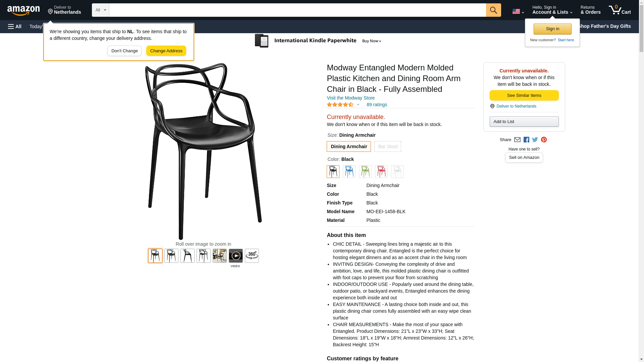644x362 pixels.
Task: Open the language flag dropdown
Action: (518, 11)
